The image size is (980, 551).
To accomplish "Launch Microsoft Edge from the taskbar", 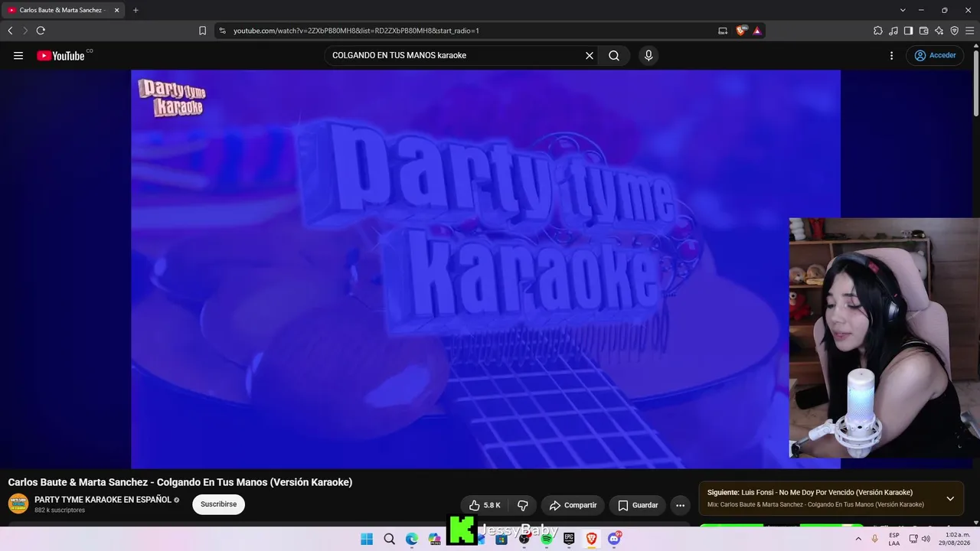I will coord(412,539).
